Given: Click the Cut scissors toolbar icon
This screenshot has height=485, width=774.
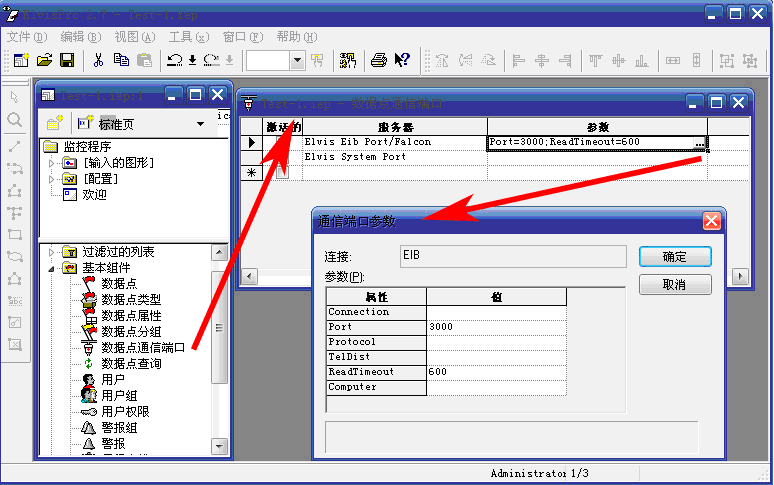Looking at the screenshot, I should pos(98,60).
